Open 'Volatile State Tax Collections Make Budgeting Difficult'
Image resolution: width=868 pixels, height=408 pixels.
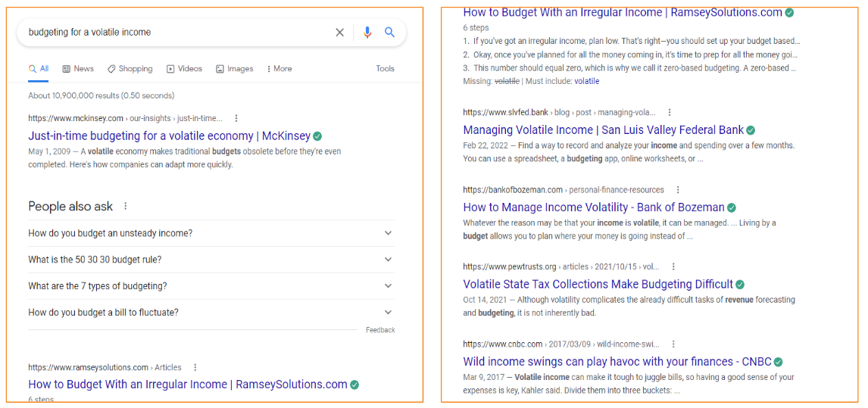point(598,285)
